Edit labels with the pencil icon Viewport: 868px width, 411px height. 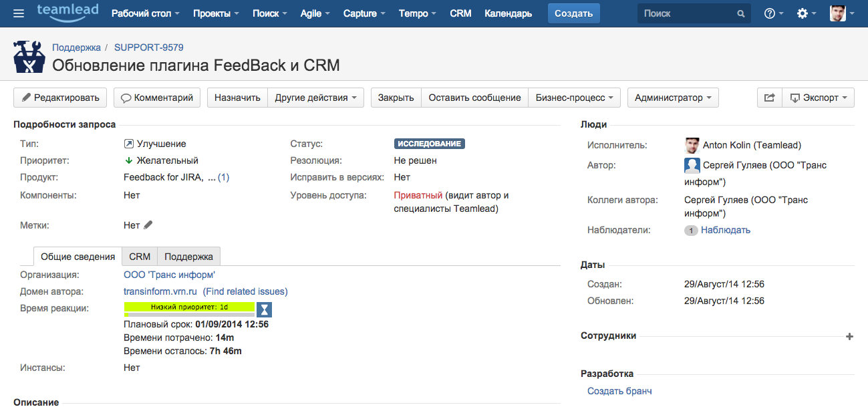148,225
